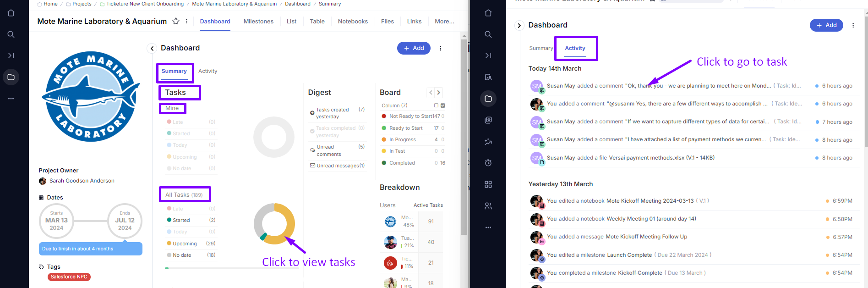The height and width of the screenshot is (288, 868).
Task: Collapse Dashboard panel chevron in left window
Action: pyautogui.click(x=152, y=48)
